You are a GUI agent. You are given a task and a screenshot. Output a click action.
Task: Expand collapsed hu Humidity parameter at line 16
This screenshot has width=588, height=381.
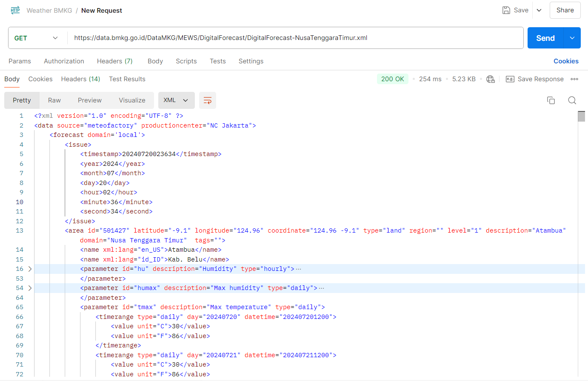pos(30,269)
